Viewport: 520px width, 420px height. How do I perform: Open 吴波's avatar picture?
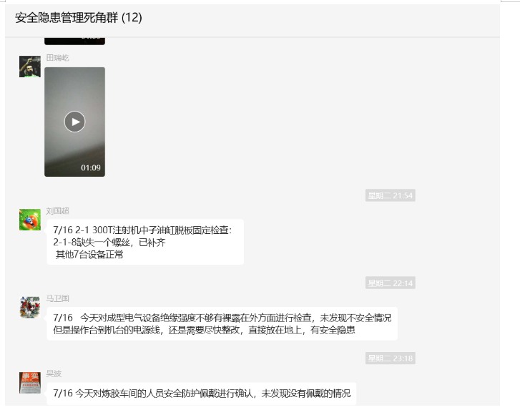coord(30,383)
